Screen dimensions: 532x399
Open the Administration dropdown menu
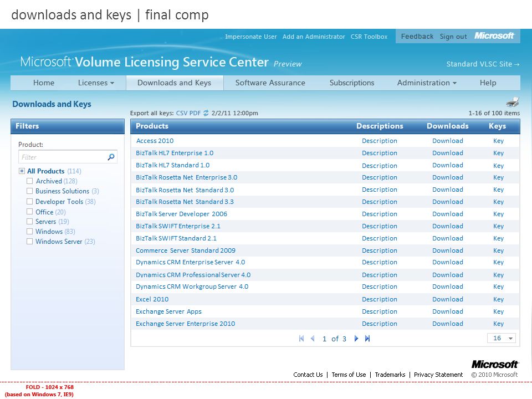click(x=427, y=83)
